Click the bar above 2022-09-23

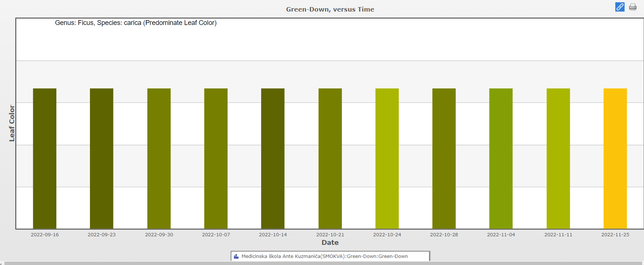point(101,158)
